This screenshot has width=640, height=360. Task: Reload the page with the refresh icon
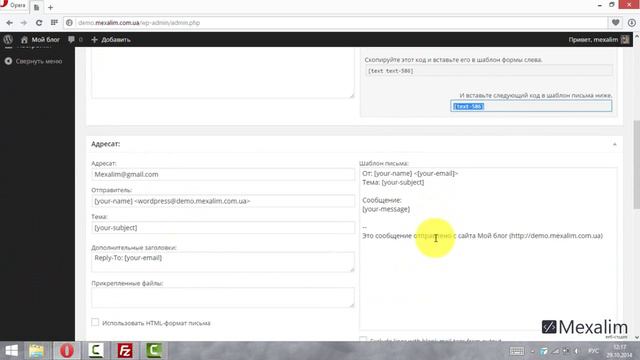[39, 23]
